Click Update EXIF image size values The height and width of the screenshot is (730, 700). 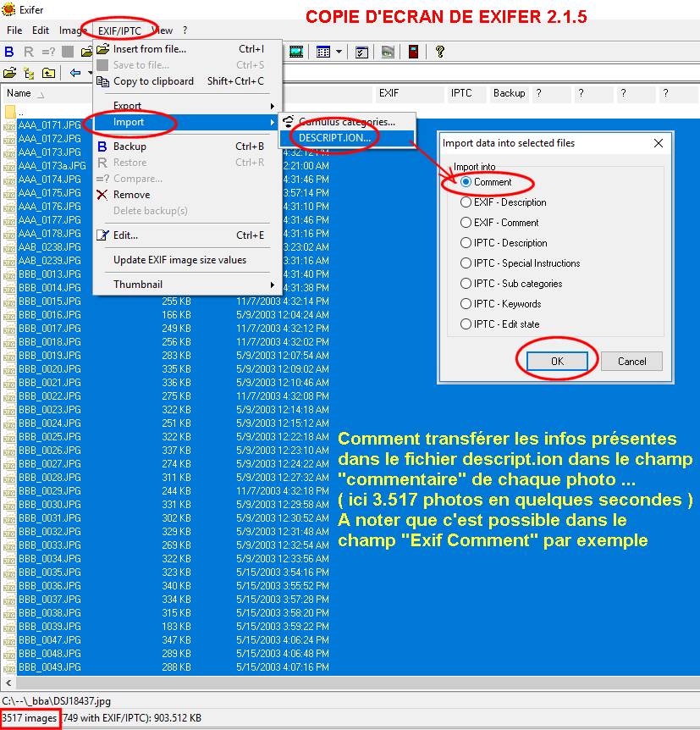click(x=187, y=260)
